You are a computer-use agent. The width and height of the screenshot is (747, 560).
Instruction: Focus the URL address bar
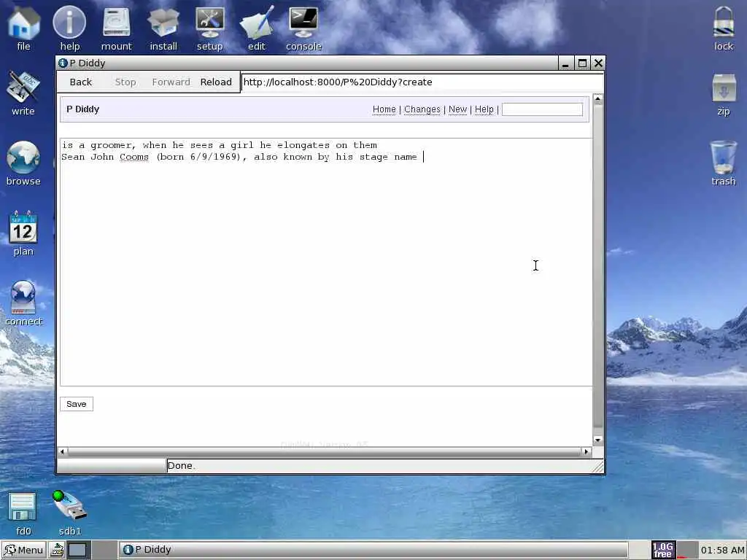pos(422,82)
